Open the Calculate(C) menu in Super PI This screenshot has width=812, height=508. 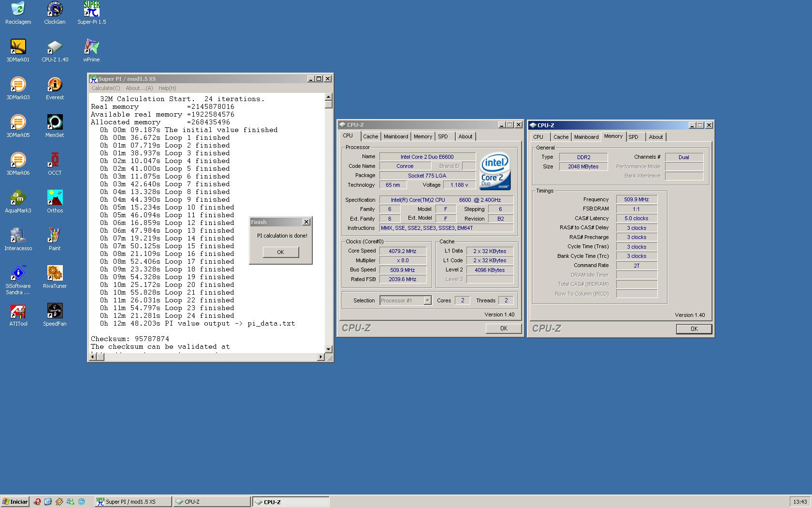tap(105, 88)
